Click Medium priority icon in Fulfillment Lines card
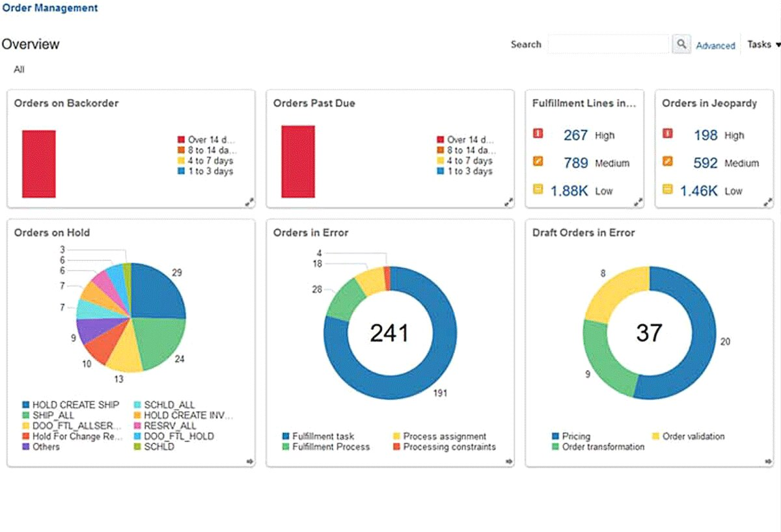Viewport: 781px width, 532px height. (x=538, y=162)
